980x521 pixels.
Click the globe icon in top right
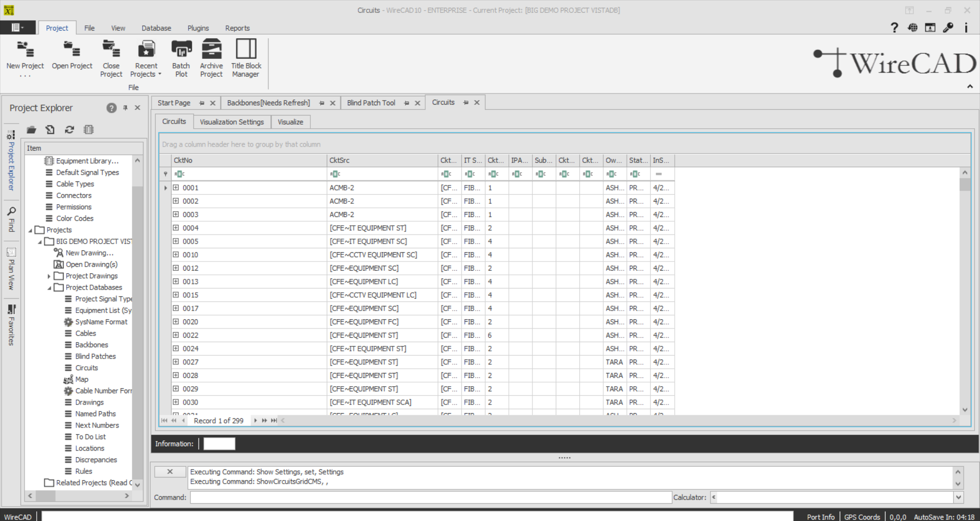[913, 28]
